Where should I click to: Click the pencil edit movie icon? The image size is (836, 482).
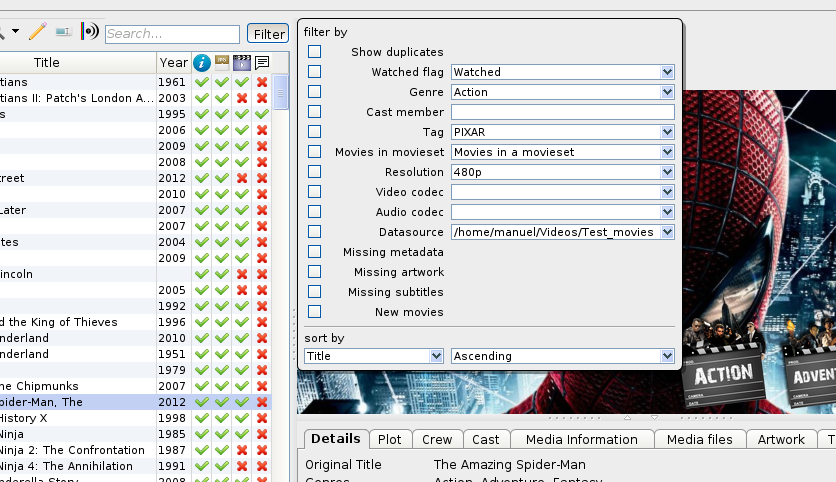tap(37, 31)
